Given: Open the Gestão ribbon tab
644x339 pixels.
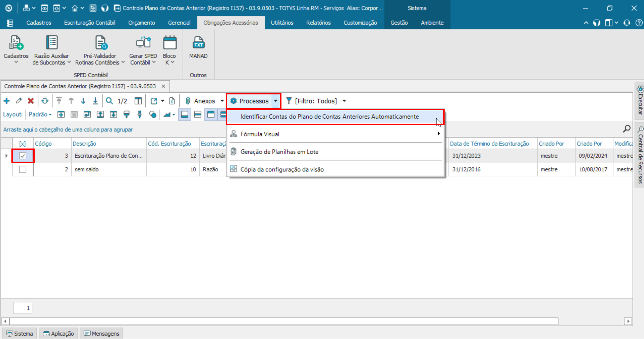Looking at the screenshot, I should (399, 23).
